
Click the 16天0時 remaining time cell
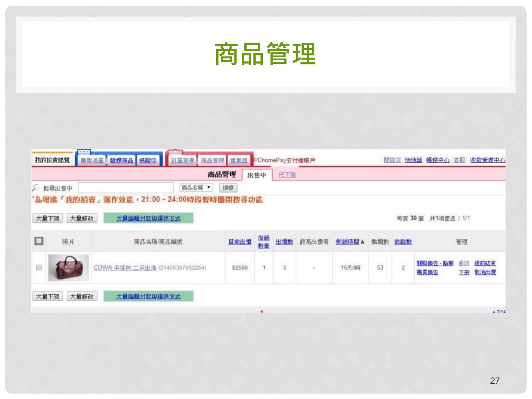point(350,268)
